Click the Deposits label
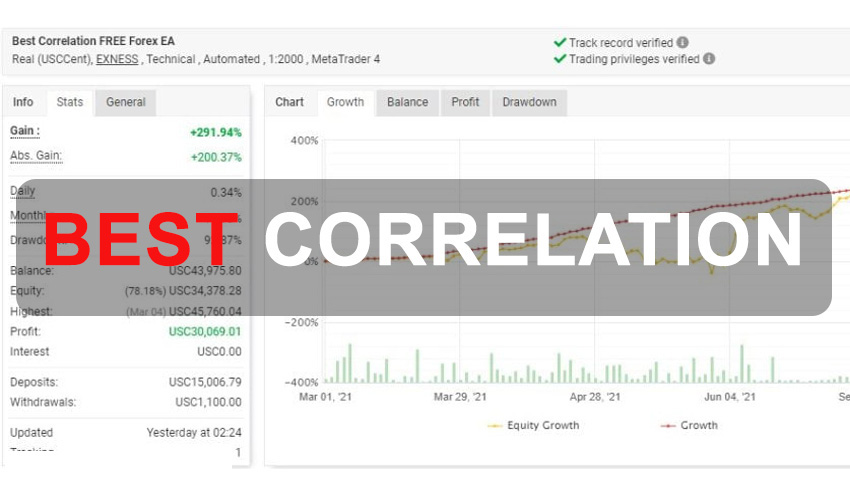Screen dimensions: 850x500 point(34,382)
